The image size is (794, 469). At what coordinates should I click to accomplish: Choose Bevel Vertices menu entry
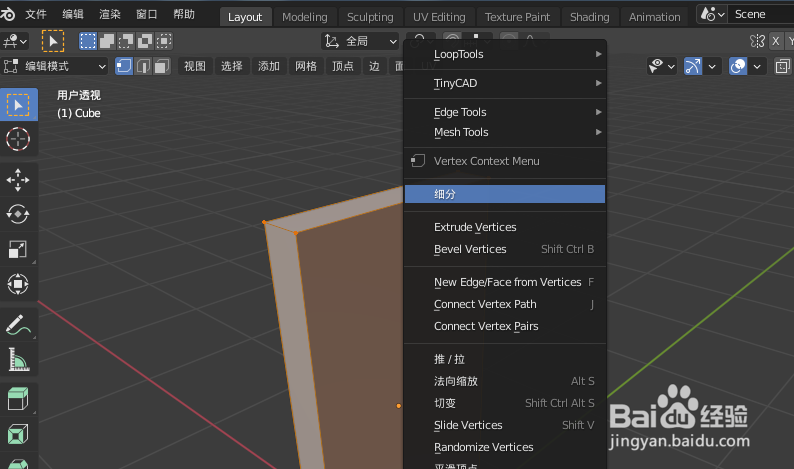[504, 249]
